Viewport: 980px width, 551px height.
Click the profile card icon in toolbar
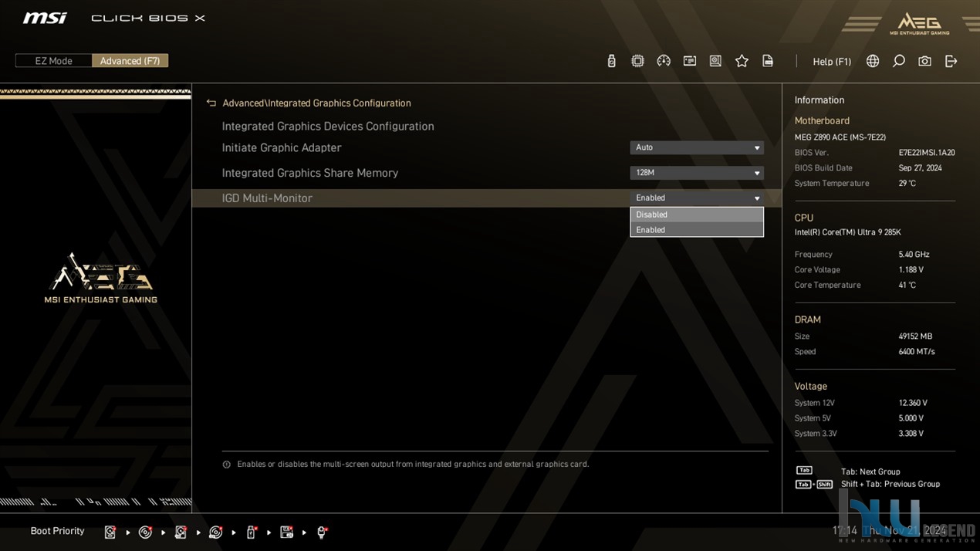[x=690, y=61]
